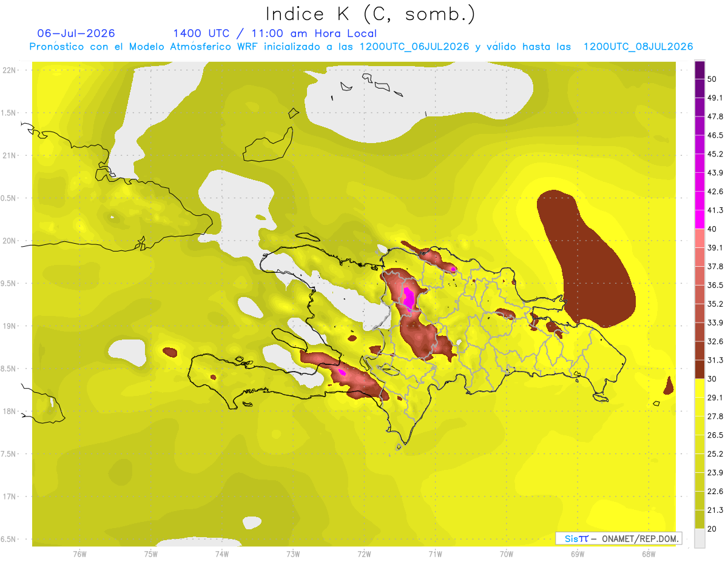The image size is (728, 562).
Task: Click the "46.5" colorbar value
Action: (715, 135)
